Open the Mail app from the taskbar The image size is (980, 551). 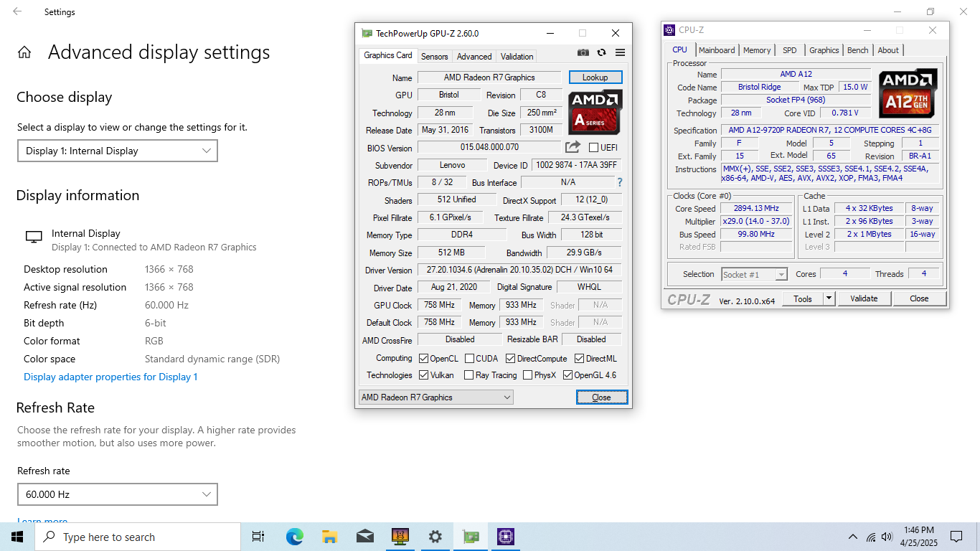(364, 537)
